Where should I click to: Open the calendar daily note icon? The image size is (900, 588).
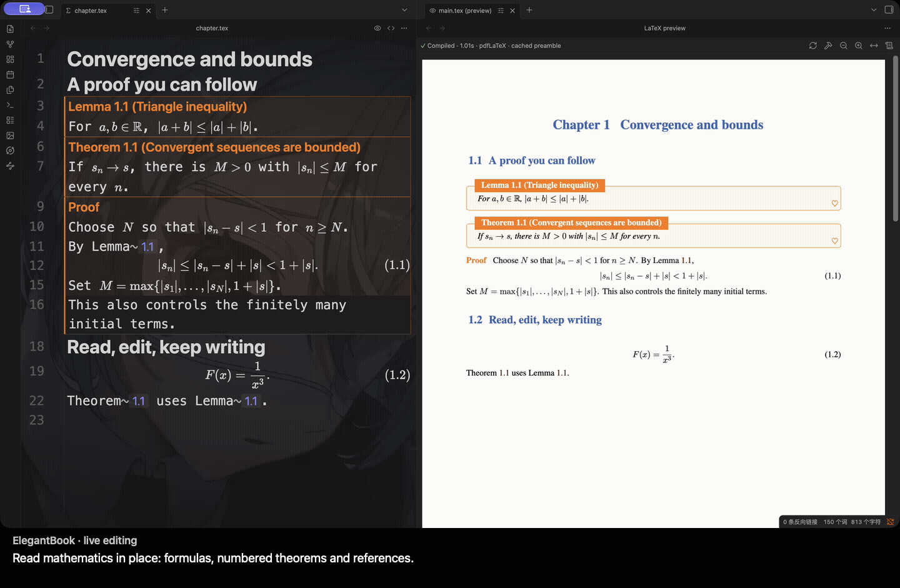10,74
